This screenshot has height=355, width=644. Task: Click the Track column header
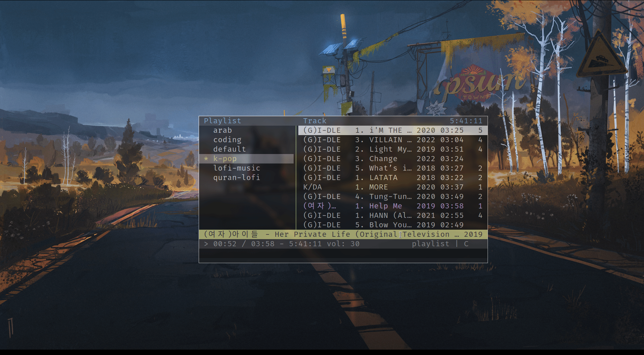315,121
